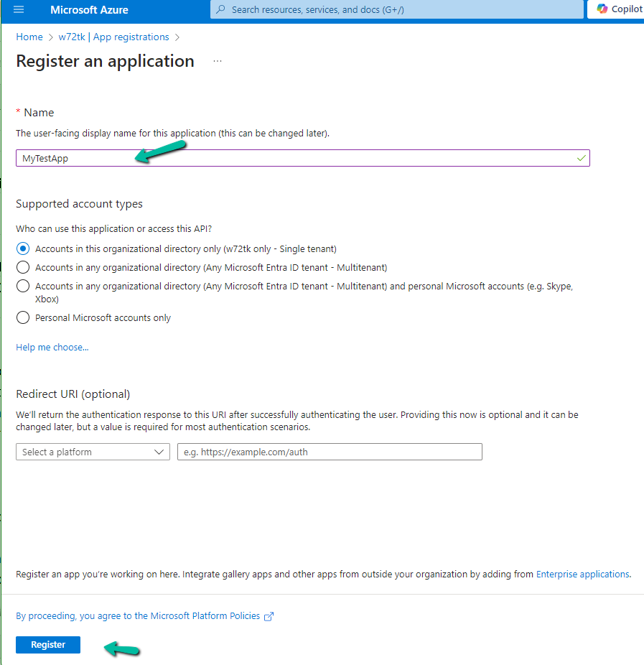Click the search magnifier icon
Viewport: 644px width, 665px height.
pyautogui.click(x=220, y=10)
